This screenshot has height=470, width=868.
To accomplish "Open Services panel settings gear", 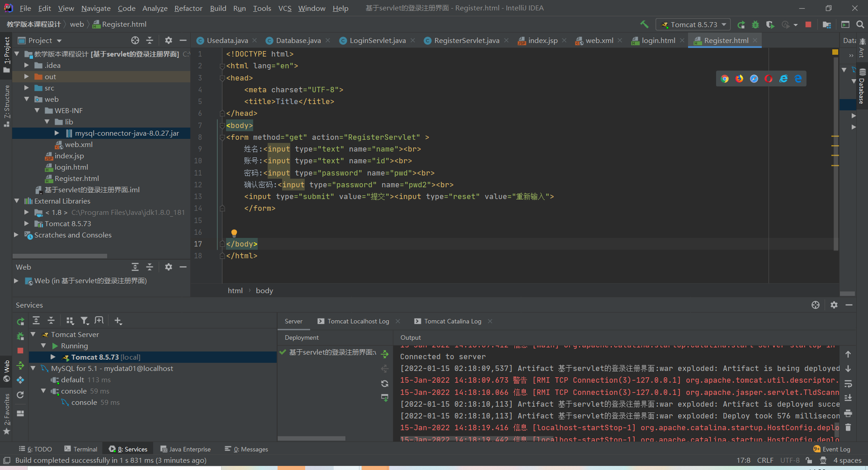I will point(834,305).
